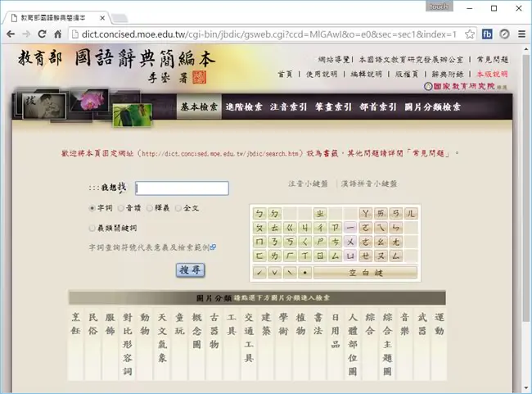Image resolution: width=532 pixels, height=394 pixels.
Task: Tap the purple ㄩ key
Action: coord(350,256)
